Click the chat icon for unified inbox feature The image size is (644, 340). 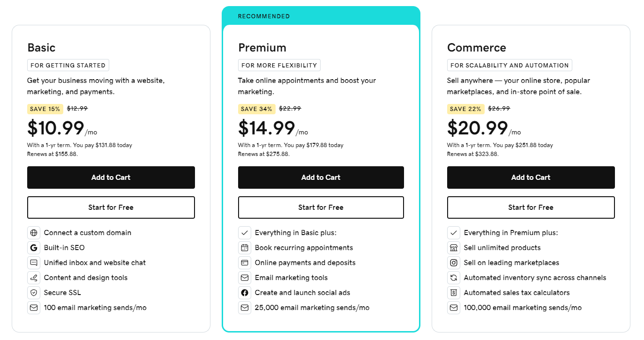click(33, 263)
